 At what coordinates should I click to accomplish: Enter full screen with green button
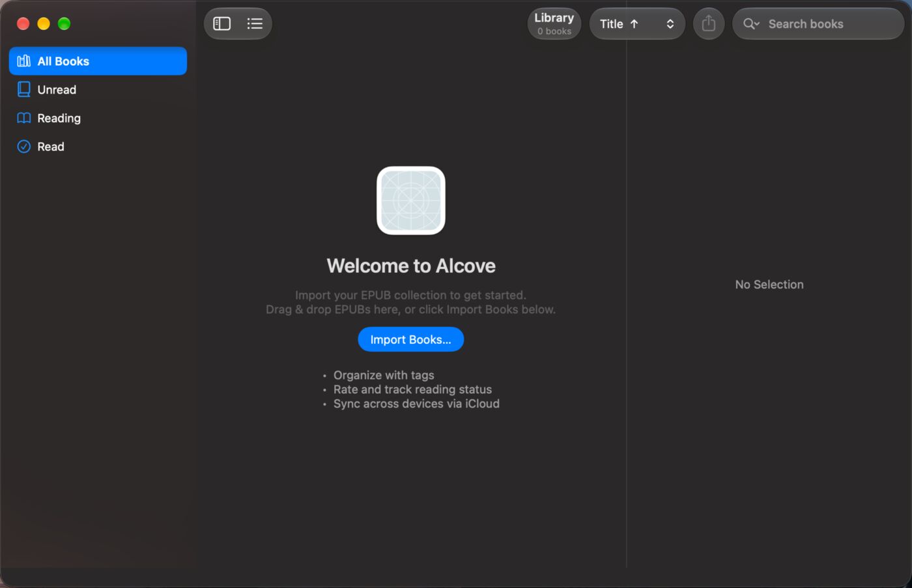[x=64, y=24]
